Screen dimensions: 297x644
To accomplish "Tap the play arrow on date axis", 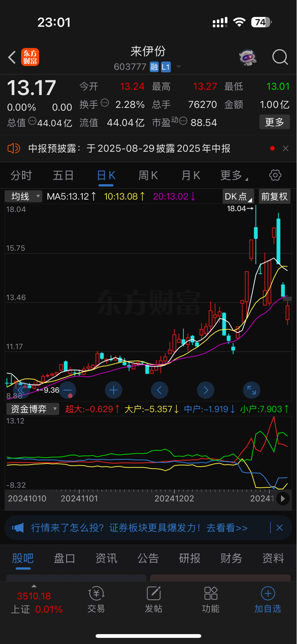I will click(x=283, y=499).
